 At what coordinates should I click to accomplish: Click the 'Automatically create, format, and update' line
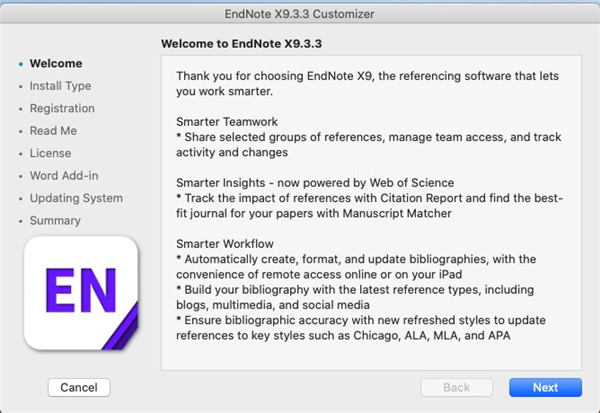(356, 259)
